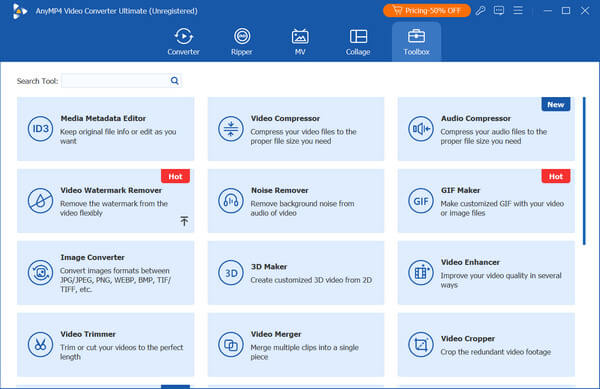Click the vertical scrollbar of the toolbox

584,171
